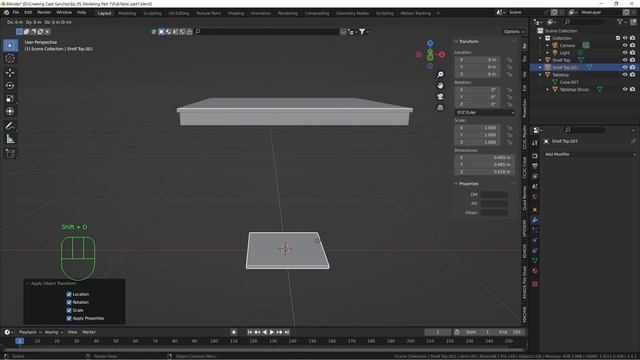Open the Modifier properties wrench tab
640x360 pixels.
click(x=535, y=220)
